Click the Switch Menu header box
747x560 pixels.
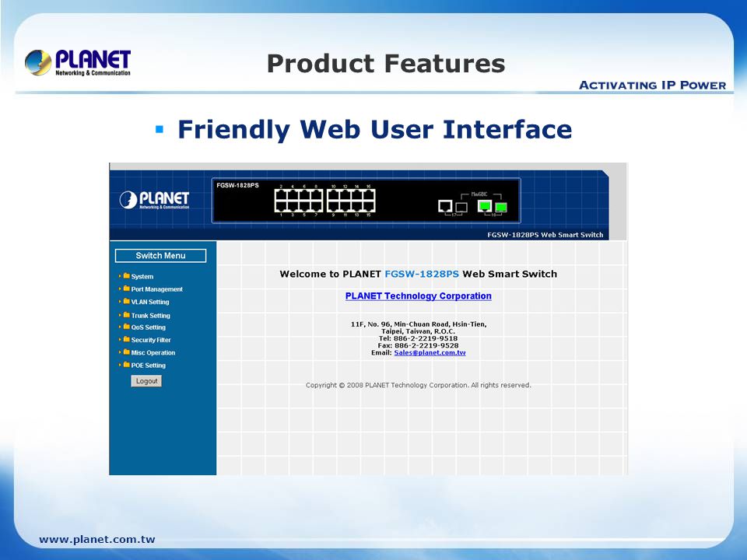[160, 256]
